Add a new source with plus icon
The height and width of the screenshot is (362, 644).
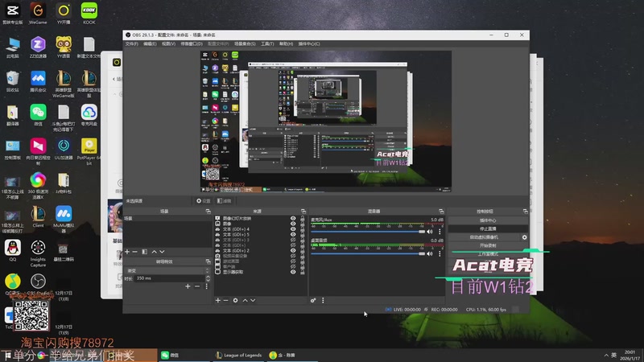coord(218,300)
